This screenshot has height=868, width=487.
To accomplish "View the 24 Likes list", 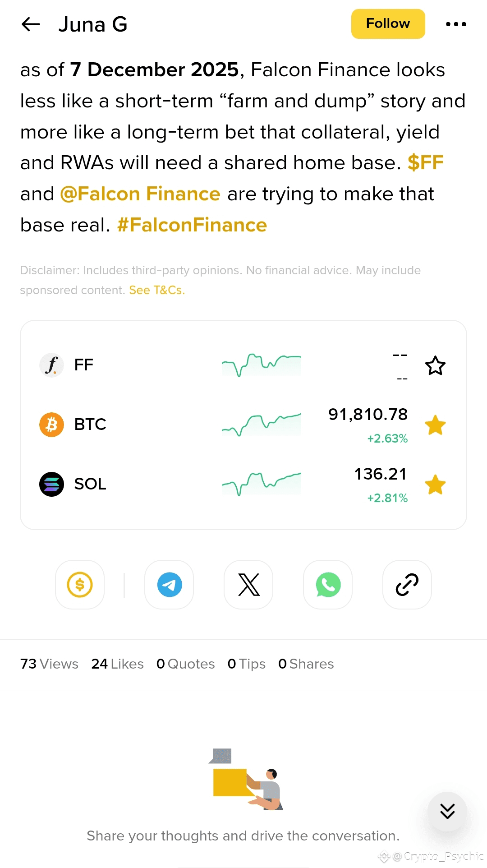I will point(117,664).
